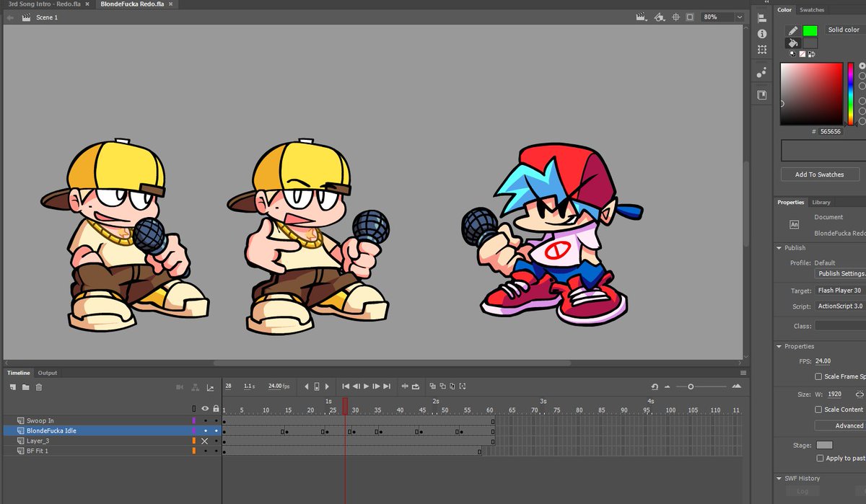Click the Stage color swatch
Image resolution: width=866 pixels, height=504 pixels.
[824, 446]
